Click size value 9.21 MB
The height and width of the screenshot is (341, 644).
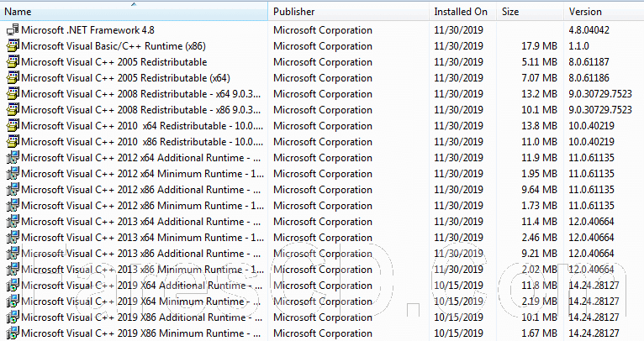point(539,254)
